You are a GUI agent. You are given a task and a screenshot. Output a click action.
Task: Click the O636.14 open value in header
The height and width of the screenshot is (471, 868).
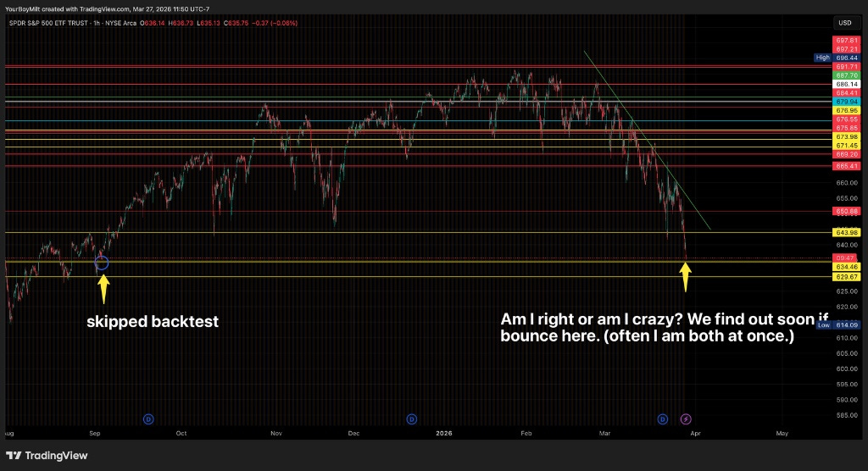tap(153, 23)
